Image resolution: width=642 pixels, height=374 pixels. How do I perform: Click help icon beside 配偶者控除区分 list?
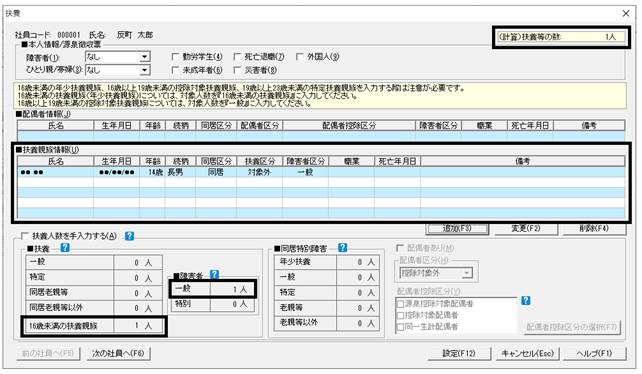pos(526,301)
